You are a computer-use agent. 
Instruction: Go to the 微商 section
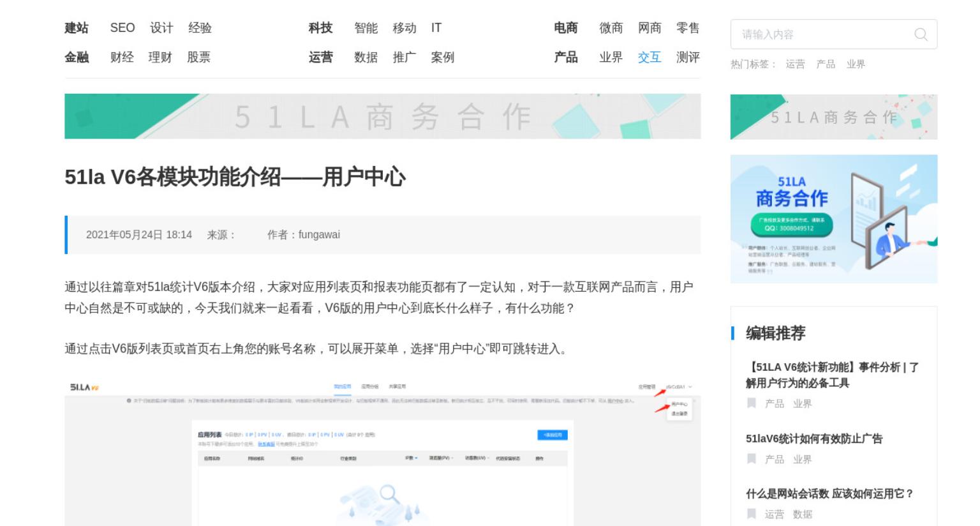611,28
